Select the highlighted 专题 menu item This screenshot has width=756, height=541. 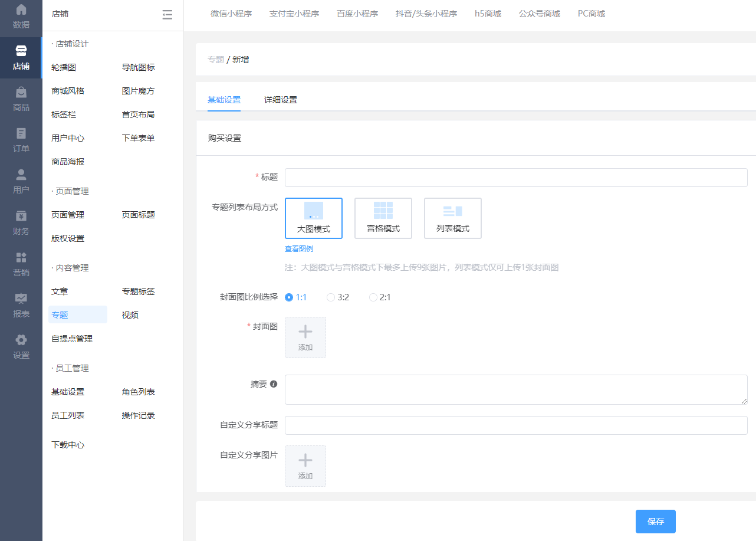click(x=78, y=314)
